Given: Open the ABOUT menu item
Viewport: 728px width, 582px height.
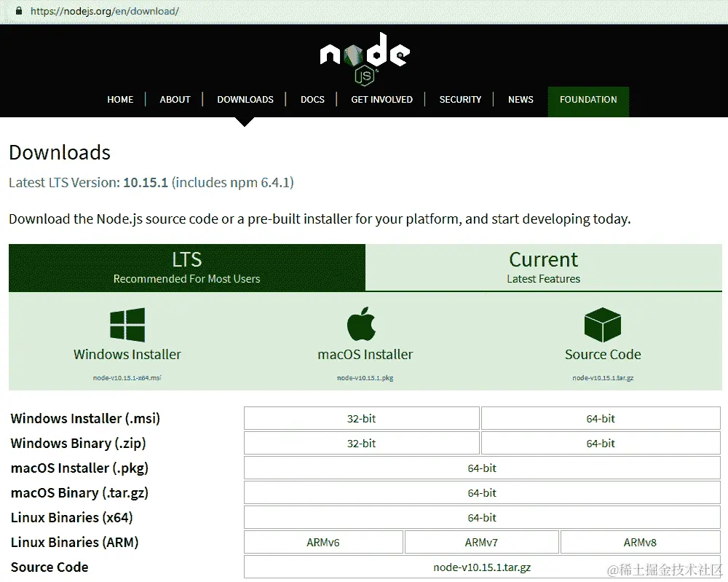Looking at the screenshot, I should (175, 99).
